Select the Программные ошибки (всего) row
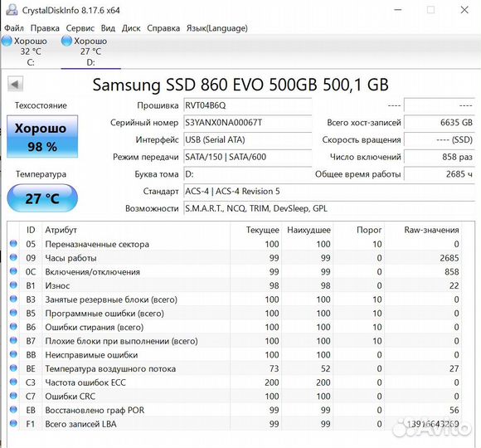Image resolution: width=481 pixels, height=448 pixels. point(235,314)
